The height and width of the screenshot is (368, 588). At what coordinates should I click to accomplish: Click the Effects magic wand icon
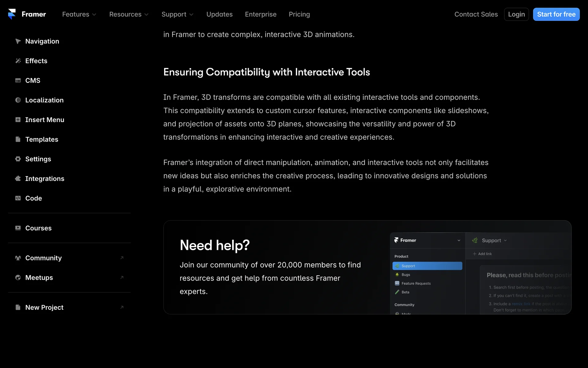click(x=18, y=61)
